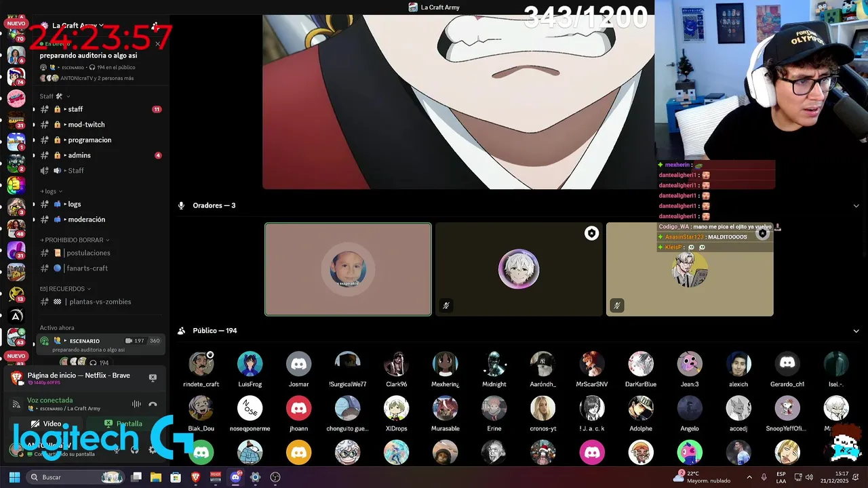Open cronos-yt audience avatar

point(543,409)
